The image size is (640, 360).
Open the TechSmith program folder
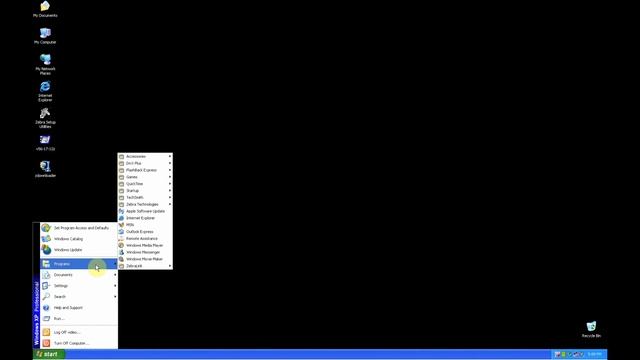point(145,197)
